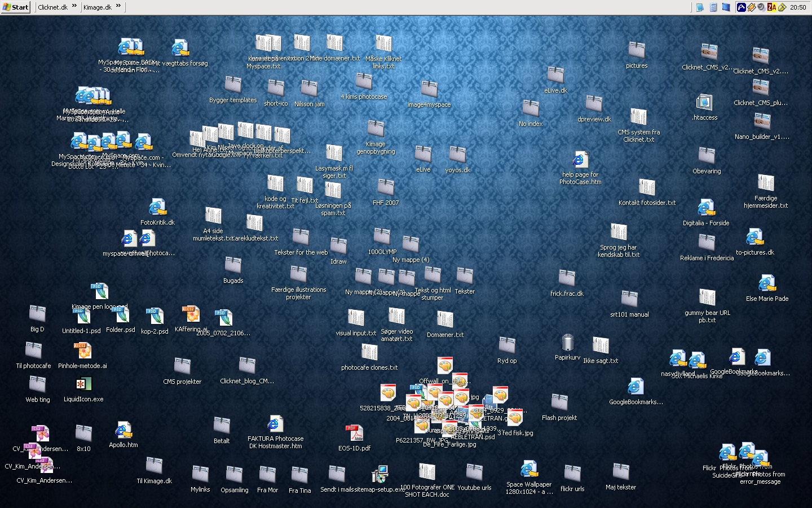Select the Bugads folder
This screenshot has width=812, height=508.
[x=233, y=266]
